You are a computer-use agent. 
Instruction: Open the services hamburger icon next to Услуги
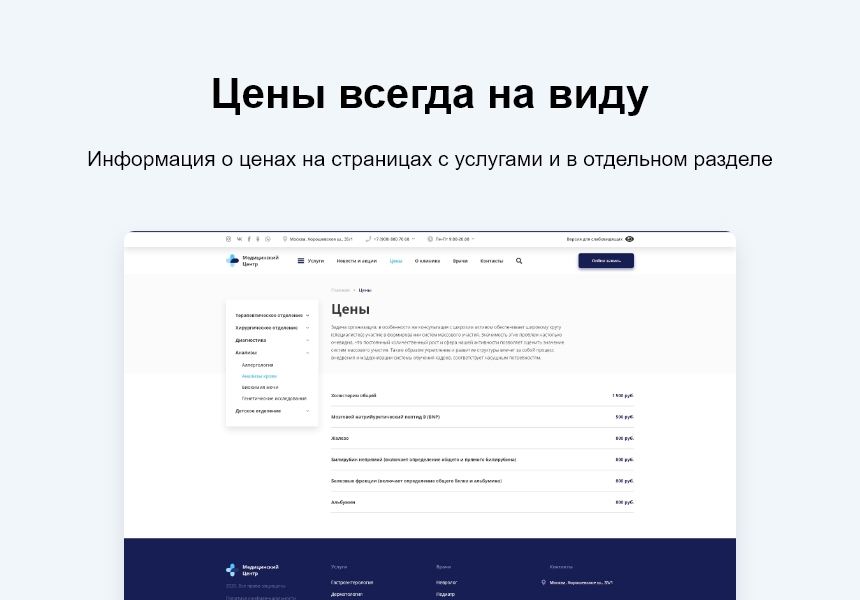(x=299, y=260)
